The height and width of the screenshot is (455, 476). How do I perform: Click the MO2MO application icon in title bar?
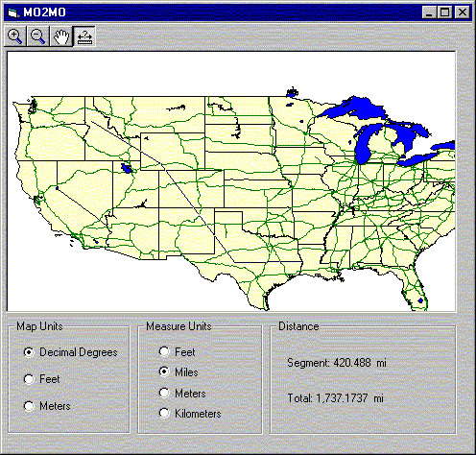[x=13, y=12]
